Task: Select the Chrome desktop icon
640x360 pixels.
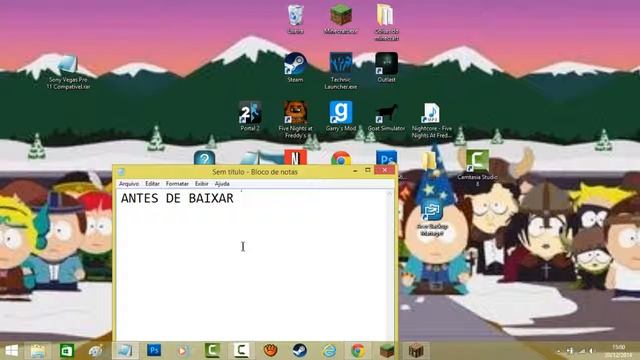Action: pos(341,158)
